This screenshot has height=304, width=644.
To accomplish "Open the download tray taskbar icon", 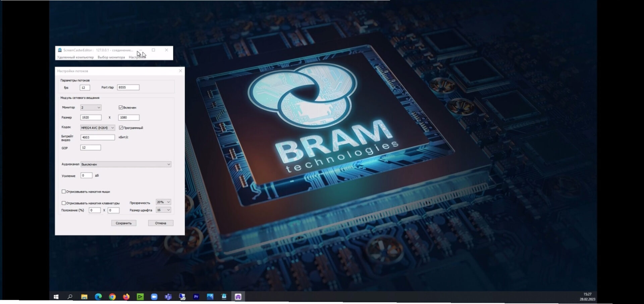I will (224, 297).
